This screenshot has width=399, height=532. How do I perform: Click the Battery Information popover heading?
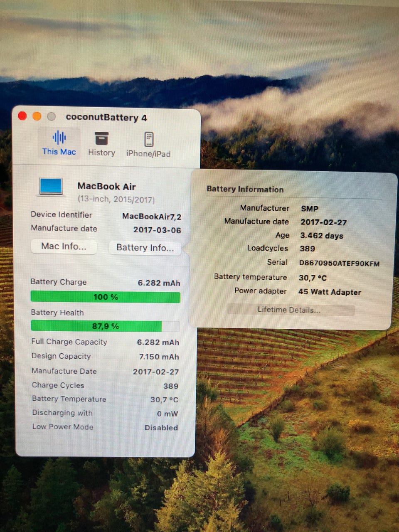pos(245,189)
